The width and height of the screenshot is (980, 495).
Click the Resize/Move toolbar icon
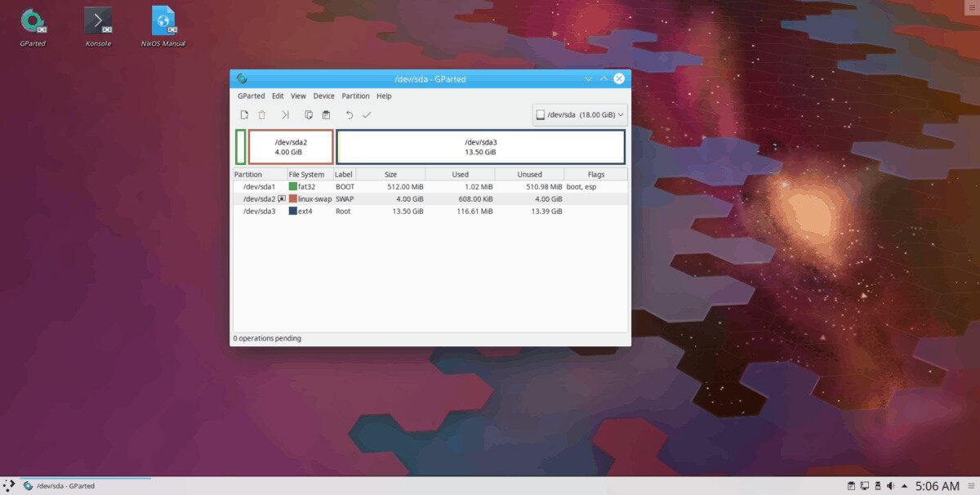tap(285, 115)
